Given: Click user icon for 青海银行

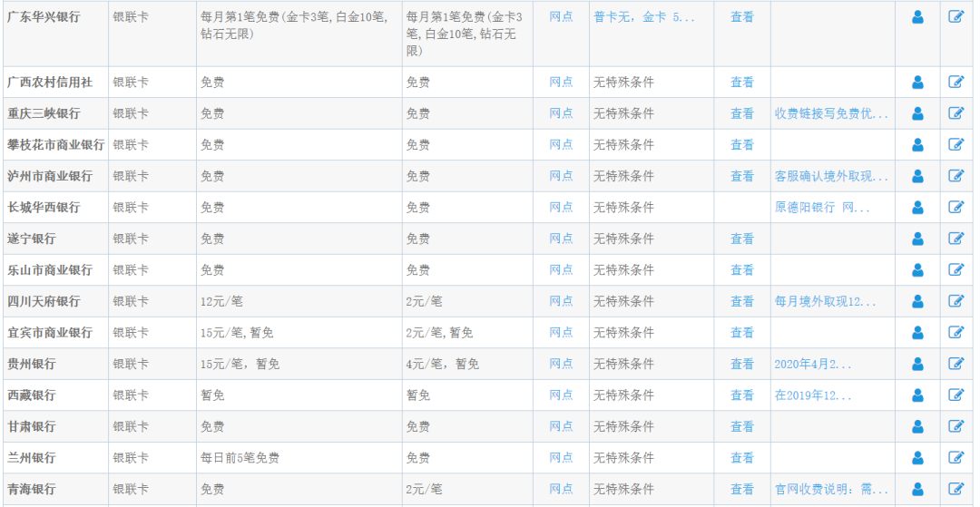Looking at the screenshot, I should [x=917, y=489].
